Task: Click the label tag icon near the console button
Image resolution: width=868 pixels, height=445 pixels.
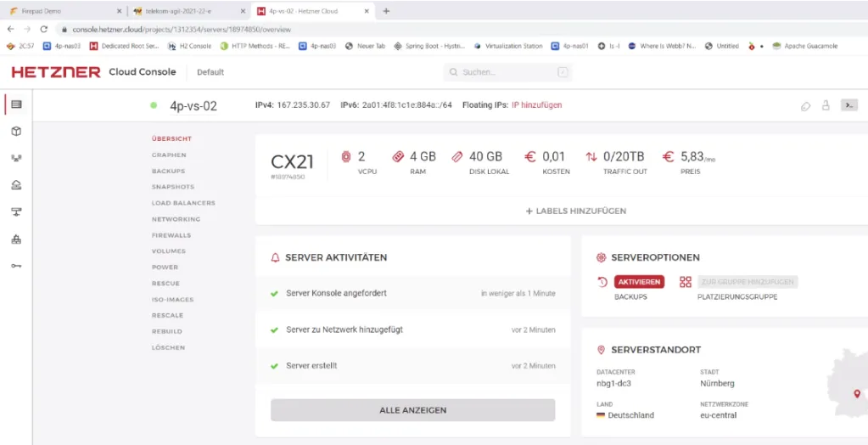Action: (805, 106)
